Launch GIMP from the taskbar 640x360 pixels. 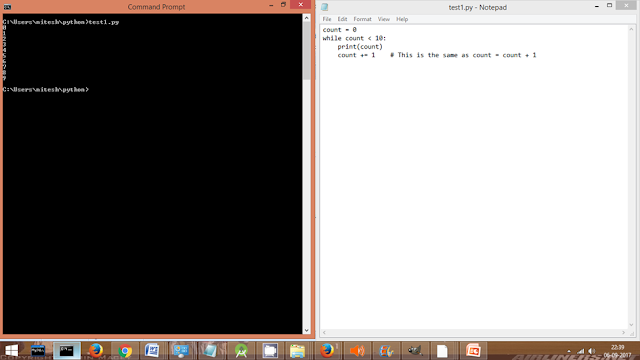coord(415,351)
